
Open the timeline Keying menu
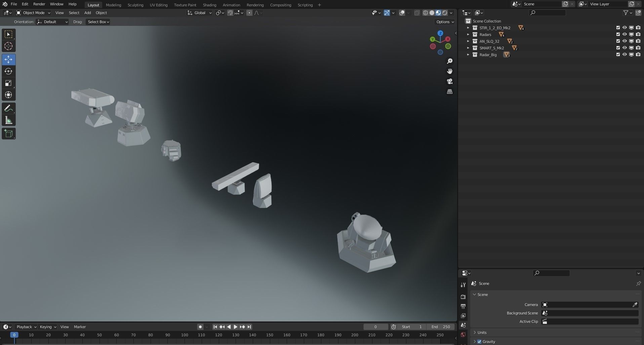(48, 327)
